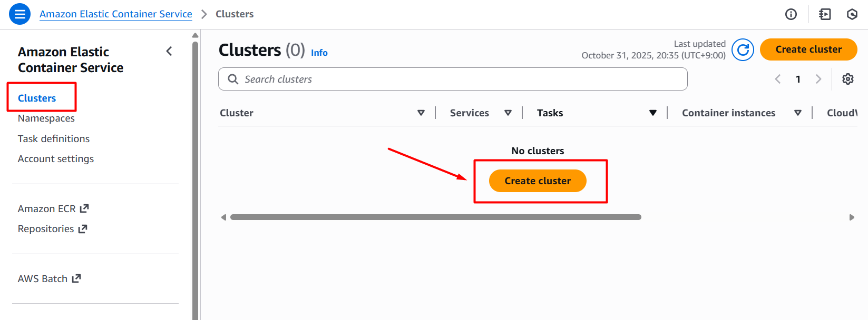Click the orange Create cluster button at top right
This screenshot has height=320, width=868.
[x=808, y=49]
